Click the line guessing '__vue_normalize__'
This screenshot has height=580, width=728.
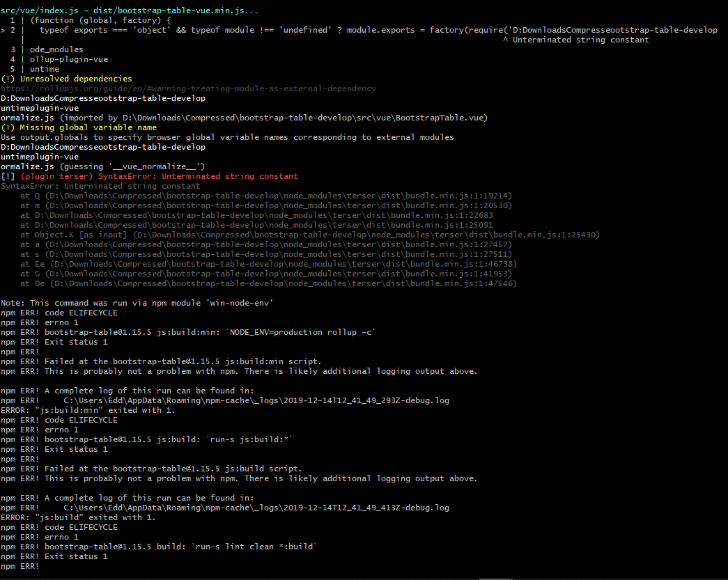[103, 166]
